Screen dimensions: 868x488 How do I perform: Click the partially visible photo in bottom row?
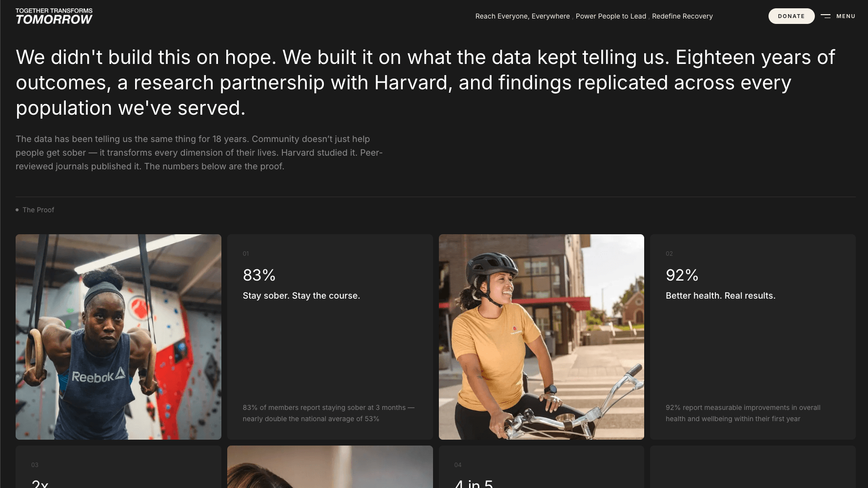[330, 467]
